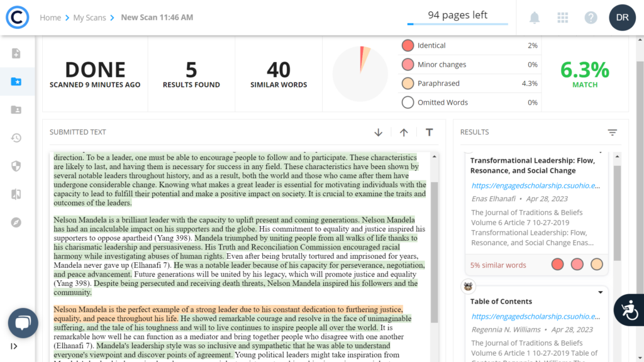Click the red identical swatch in result card
644x362 pixels.
point(557,265)
